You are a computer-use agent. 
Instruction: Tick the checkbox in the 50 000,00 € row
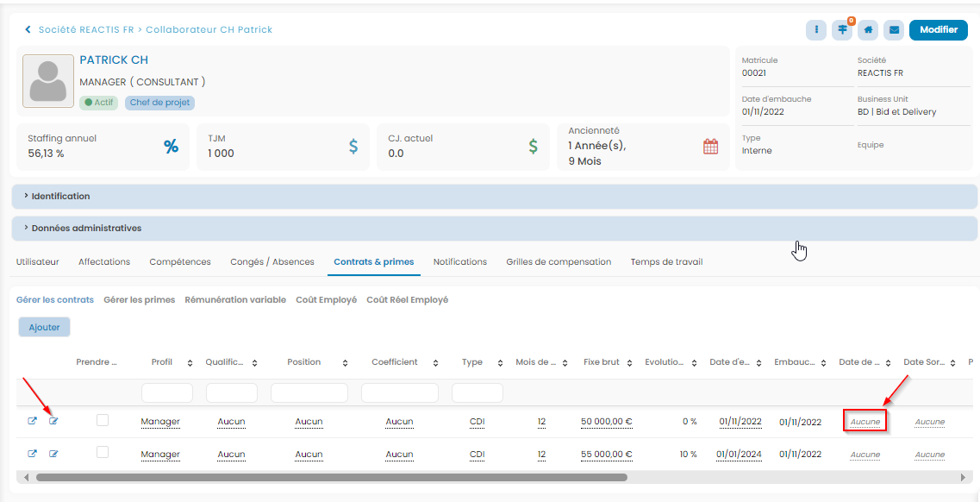pos(103,420)
